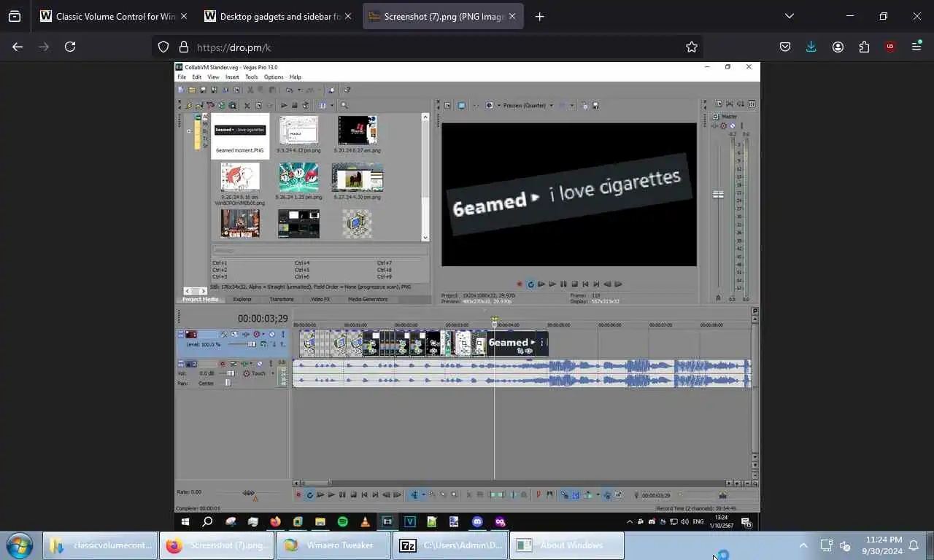
Task: Click the search icon in the screenshot's taskbar
Action: (x=207, y=521)
